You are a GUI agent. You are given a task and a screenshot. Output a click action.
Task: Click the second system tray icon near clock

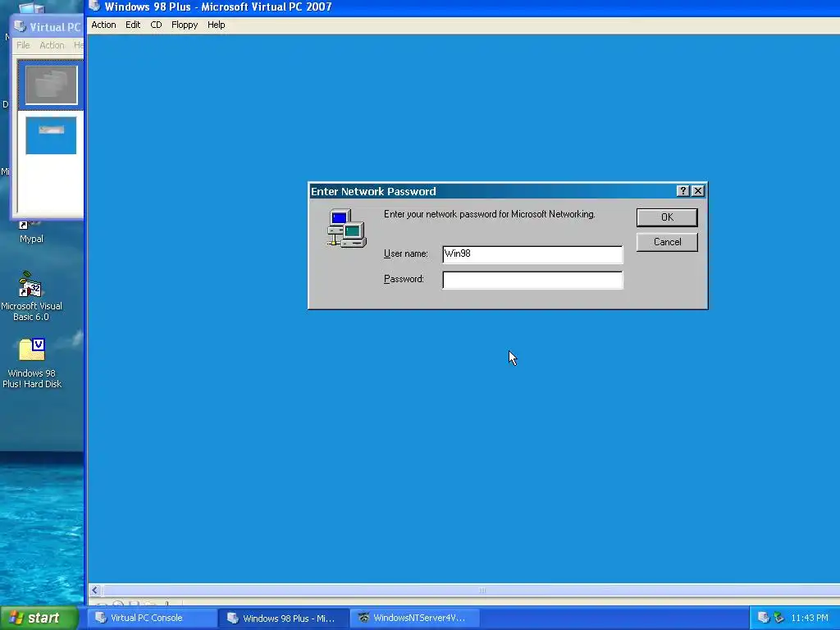click(779, 618)
